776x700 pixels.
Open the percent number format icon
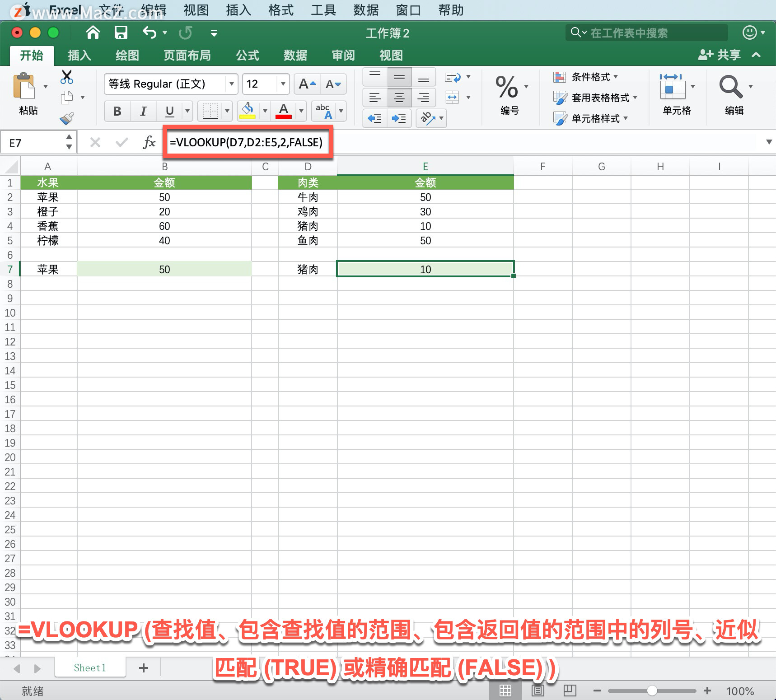pos(506,87)
